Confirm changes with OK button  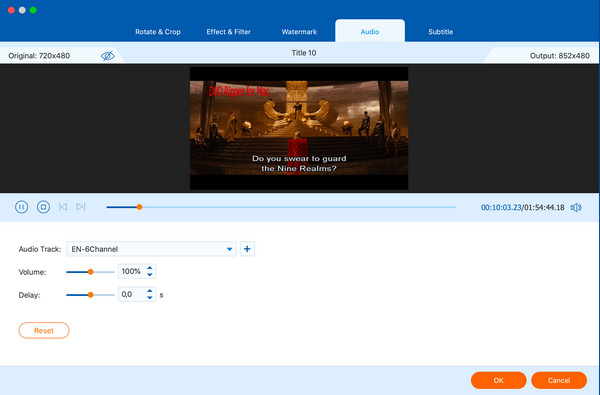499,380
